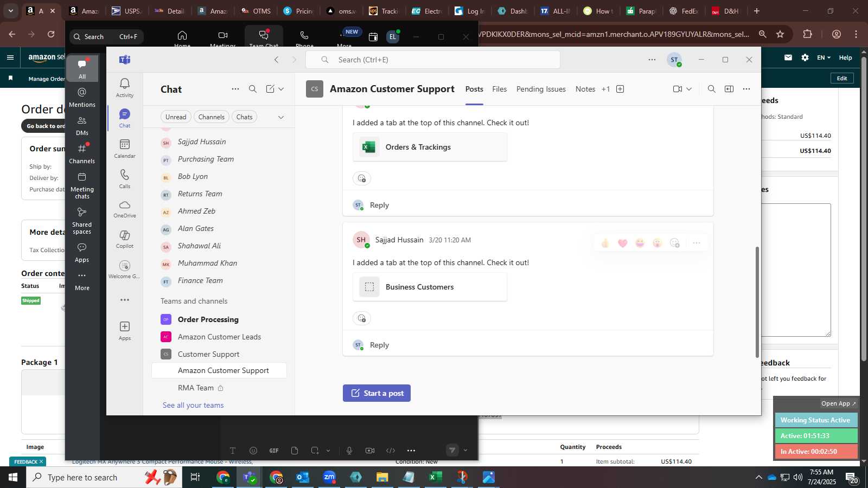Click the add tab plus icon in channel header
The height and width of the screenshot is (488, 868).
pyautogui.click(x=620, y=89)
